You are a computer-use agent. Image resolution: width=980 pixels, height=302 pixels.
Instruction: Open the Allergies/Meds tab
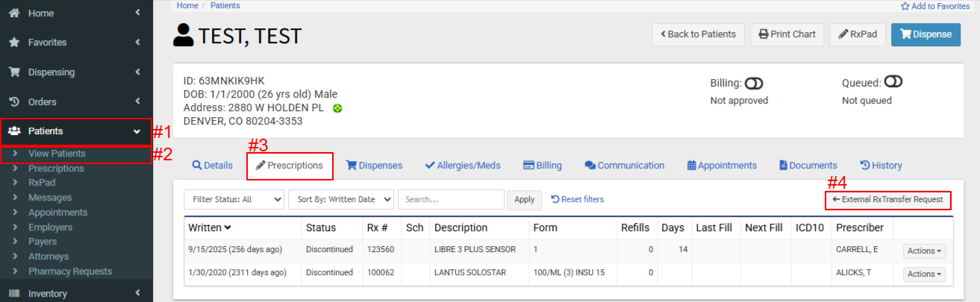pos(462,166)
